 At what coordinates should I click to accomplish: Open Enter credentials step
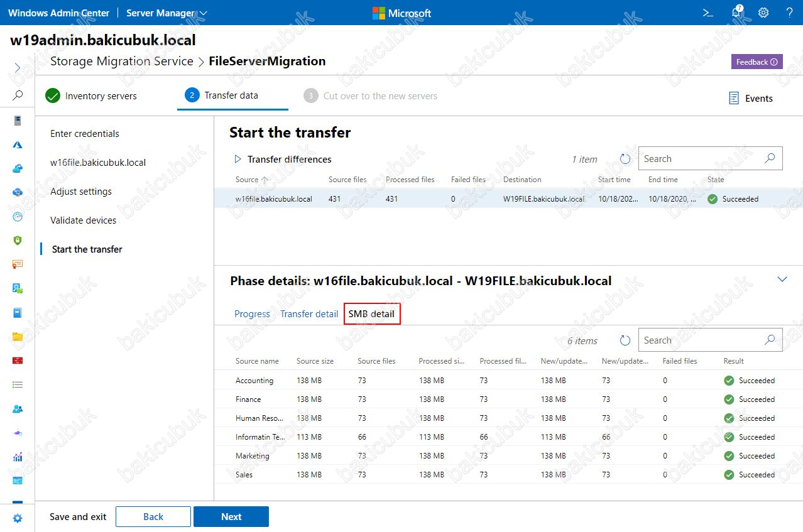[x=85, y=133]
